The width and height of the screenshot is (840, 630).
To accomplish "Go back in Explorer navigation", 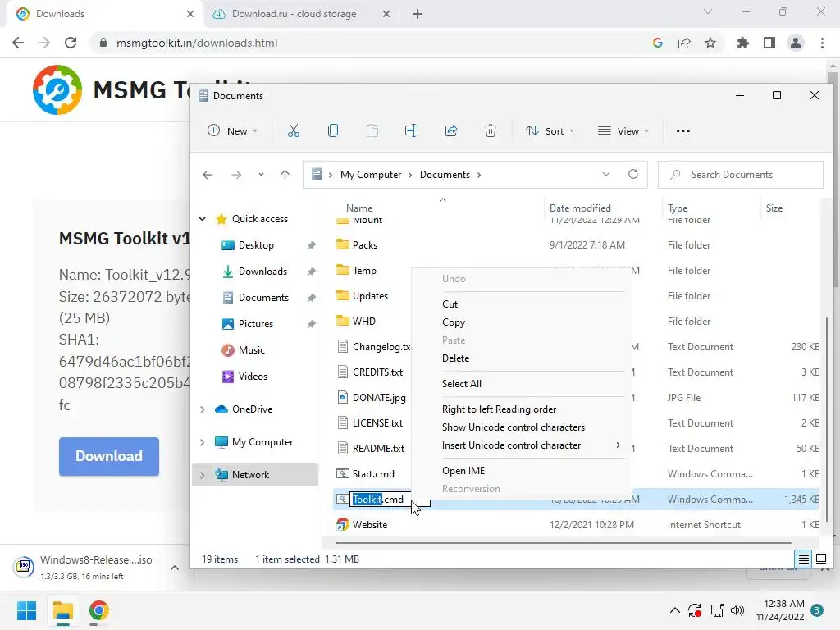I will tap(208, 175).
